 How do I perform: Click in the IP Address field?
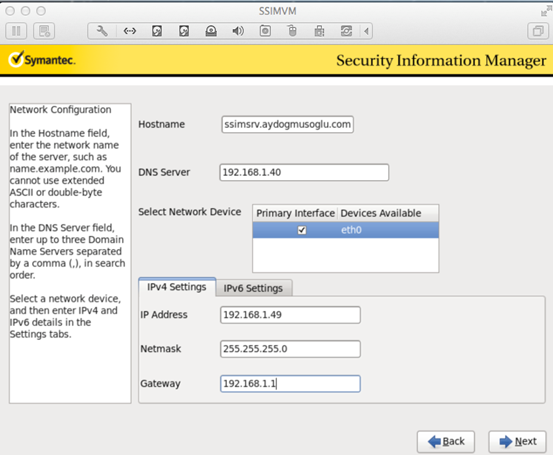290,315
